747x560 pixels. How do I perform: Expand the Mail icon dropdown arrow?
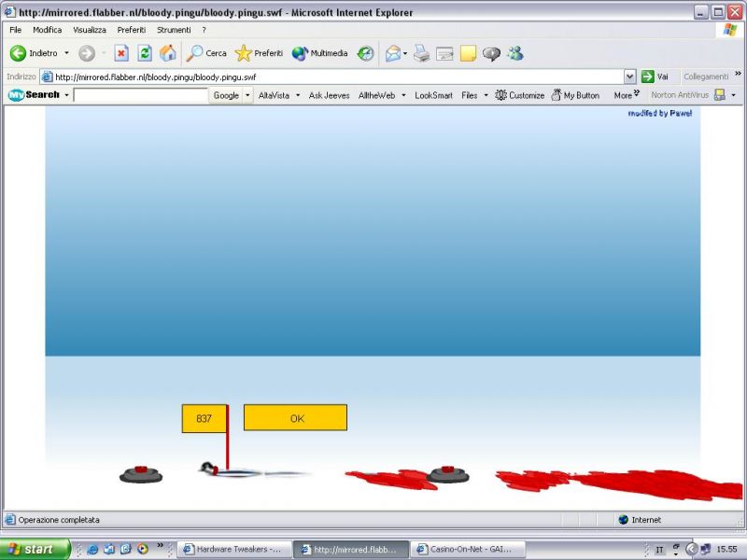(x=405, y=53)
